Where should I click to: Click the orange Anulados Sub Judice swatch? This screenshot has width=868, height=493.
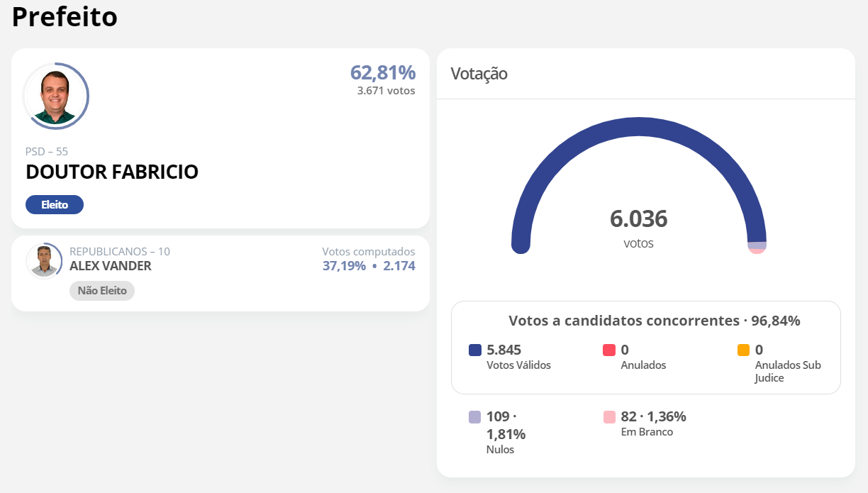(743, 350)
